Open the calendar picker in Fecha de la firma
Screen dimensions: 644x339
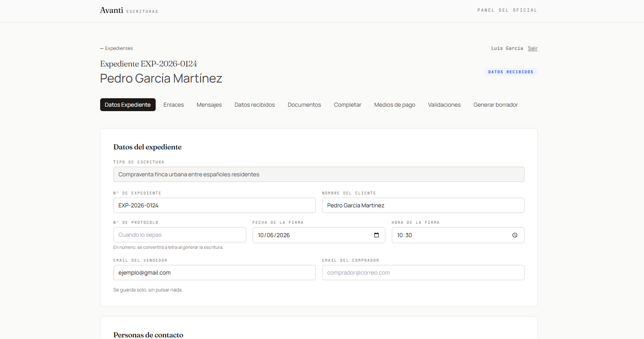[377, 235]
